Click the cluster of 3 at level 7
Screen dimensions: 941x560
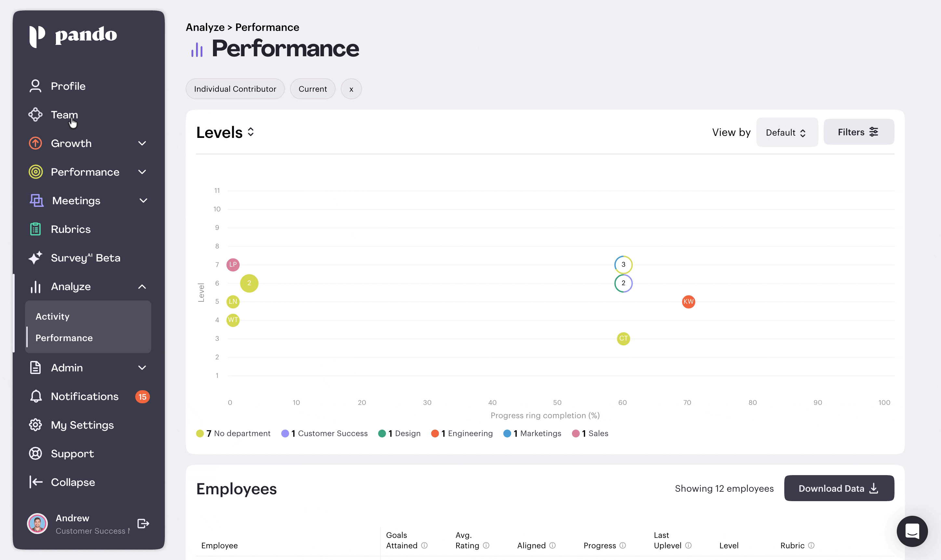coord(623,265)
